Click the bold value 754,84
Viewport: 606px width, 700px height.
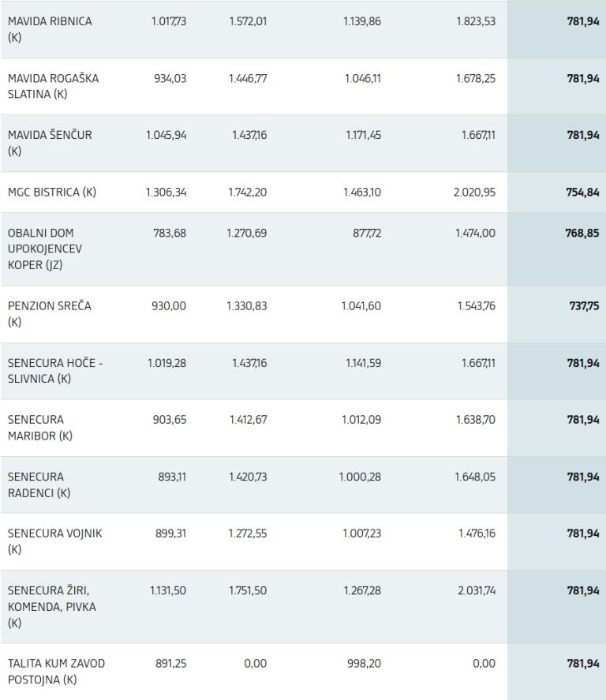[x=582, y=192]
